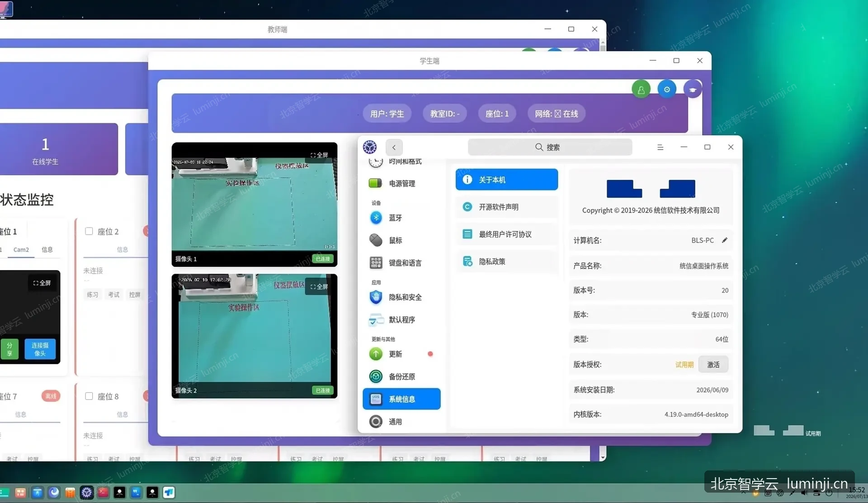Open Updates (更新) section
868x503 pixels.
[401, 354]
